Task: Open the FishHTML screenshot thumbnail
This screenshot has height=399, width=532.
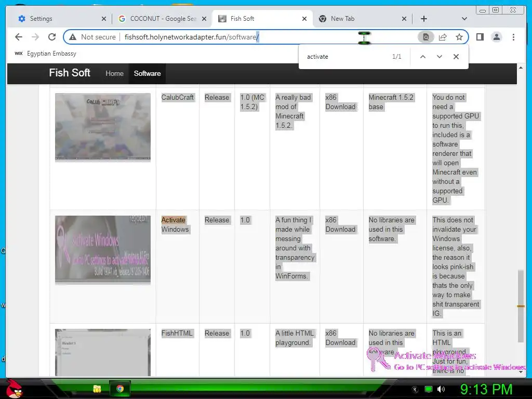Action: [103, 352]
